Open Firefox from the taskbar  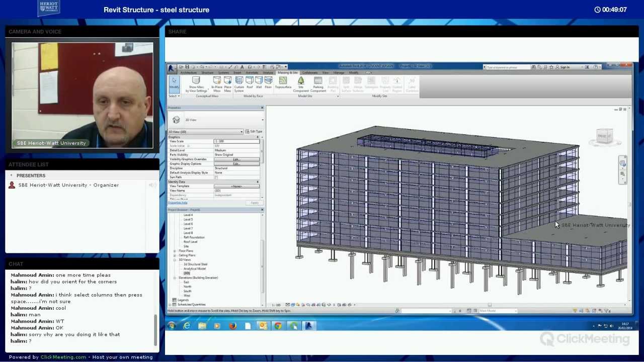pyautogui.click(x=232, y=326)
